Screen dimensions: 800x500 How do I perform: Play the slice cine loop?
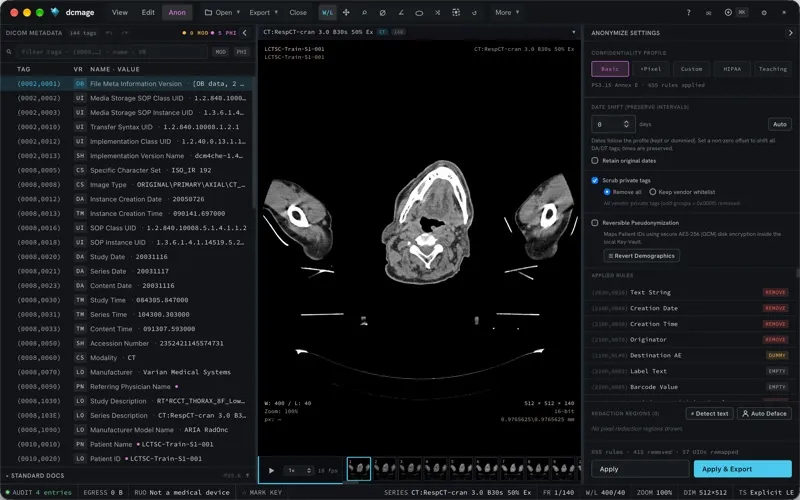pos(271,470)
